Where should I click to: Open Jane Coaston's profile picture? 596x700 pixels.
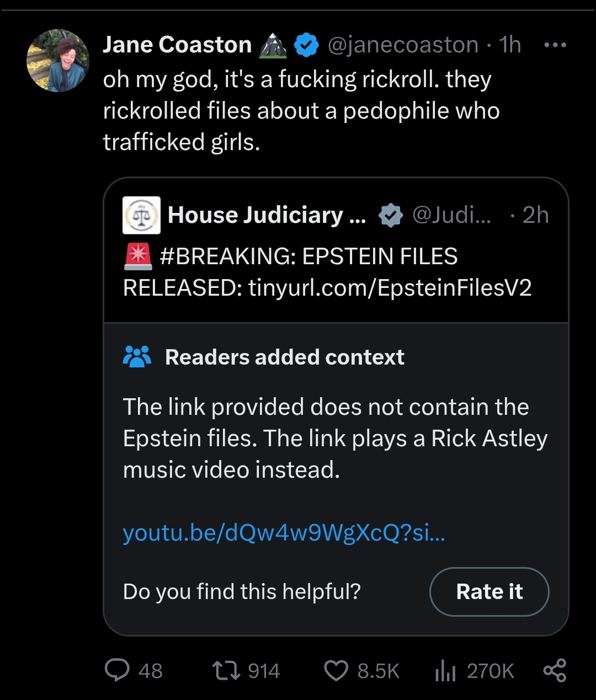point(58,61)
